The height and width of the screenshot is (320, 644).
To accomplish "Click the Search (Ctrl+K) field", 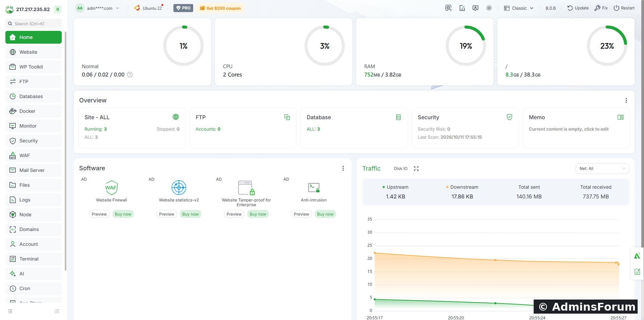I will pyautogui.click(x=34, y=24).
